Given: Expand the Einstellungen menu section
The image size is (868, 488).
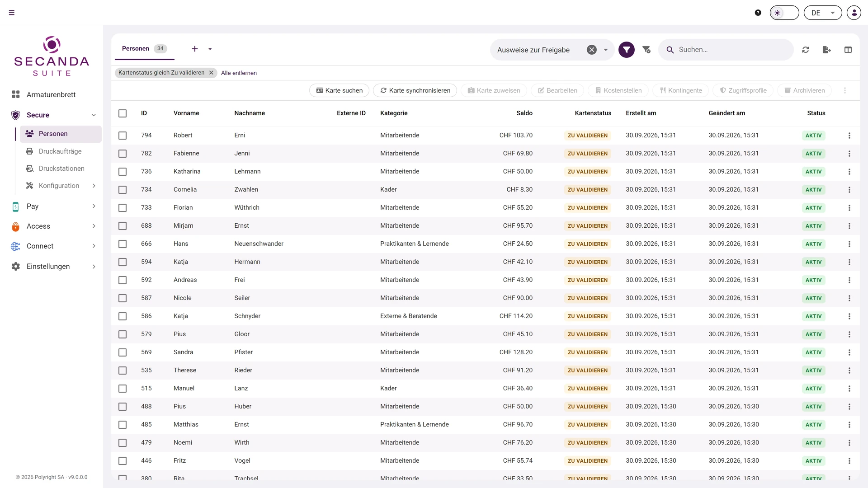Looking at the screenshot, I should (94, 266).
